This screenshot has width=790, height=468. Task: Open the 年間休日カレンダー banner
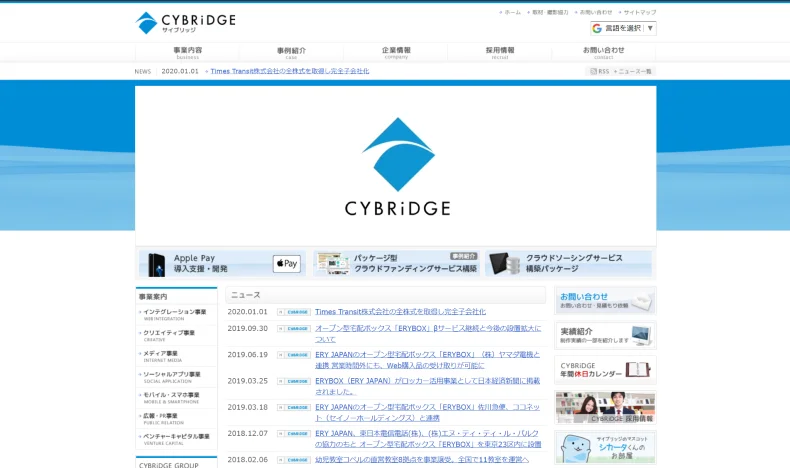[x=605, y=370]
